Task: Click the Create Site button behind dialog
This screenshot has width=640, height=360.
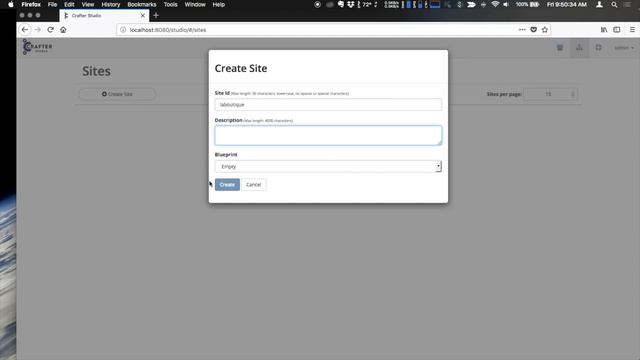Action: point(117,94)
